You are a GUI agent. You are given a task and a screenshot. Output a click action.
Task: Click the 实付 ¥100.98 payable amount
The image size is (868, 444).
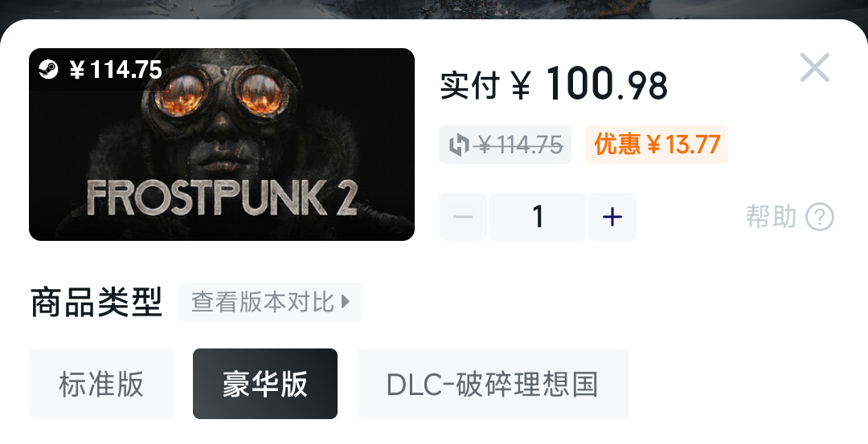pos(554,84)
